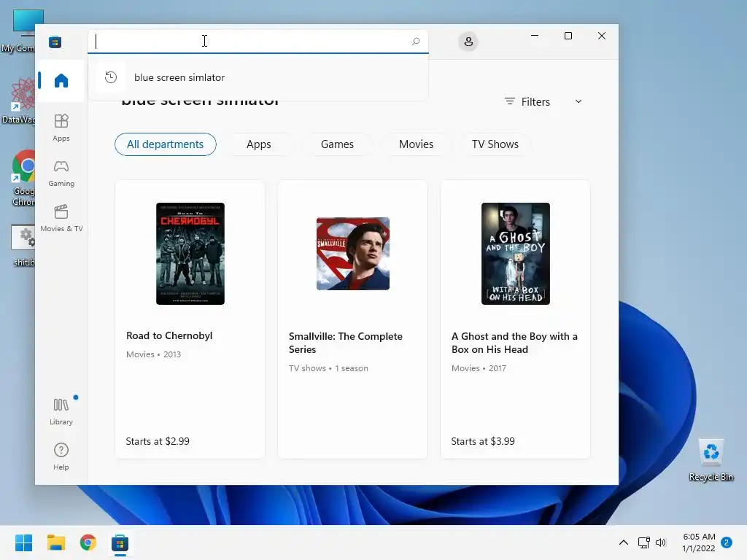Viewport: 747px width, 560px height.
Task: Open Gaming section in sidebar
Action: click(x=61, y=173)
